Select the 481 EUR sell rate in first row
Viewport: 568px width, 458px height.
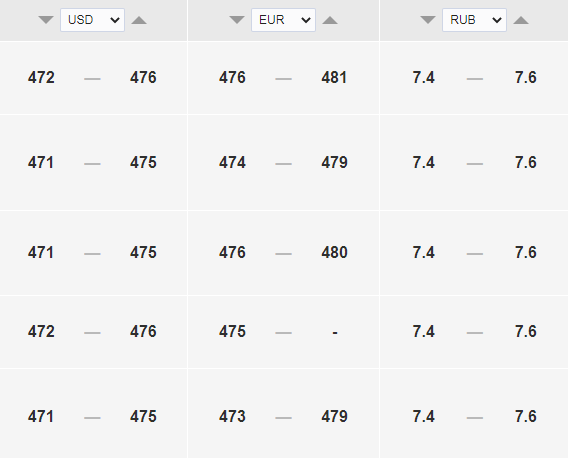[334, 78]
